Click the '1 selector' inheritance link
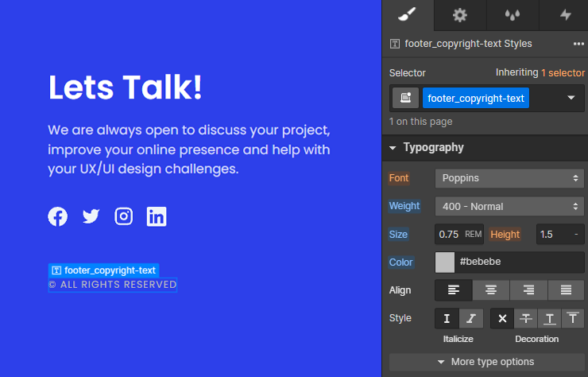 pyautogui.click(x=563, y=73)
